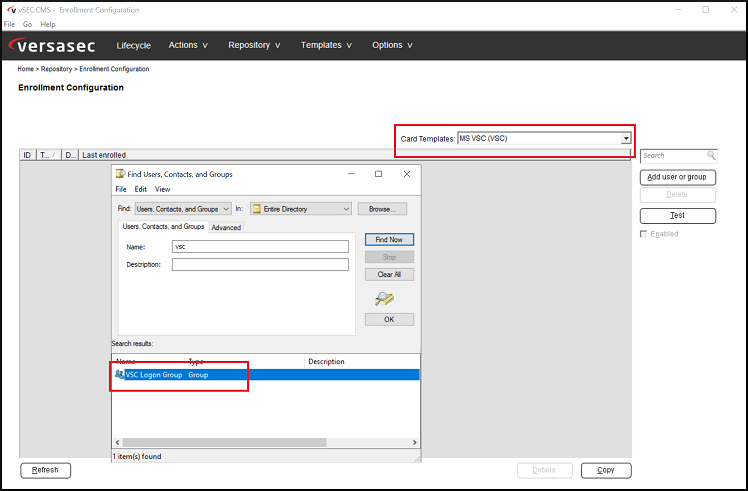The image size is (748, 491).
Task: Click the Clear All button
Action: [389, 274]
